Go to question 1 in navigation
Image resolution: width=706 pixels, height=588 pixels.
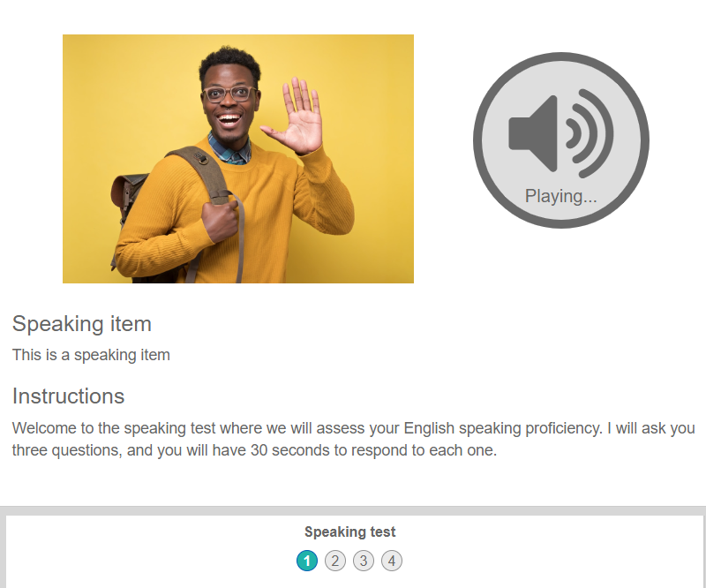tap(307, 561)
